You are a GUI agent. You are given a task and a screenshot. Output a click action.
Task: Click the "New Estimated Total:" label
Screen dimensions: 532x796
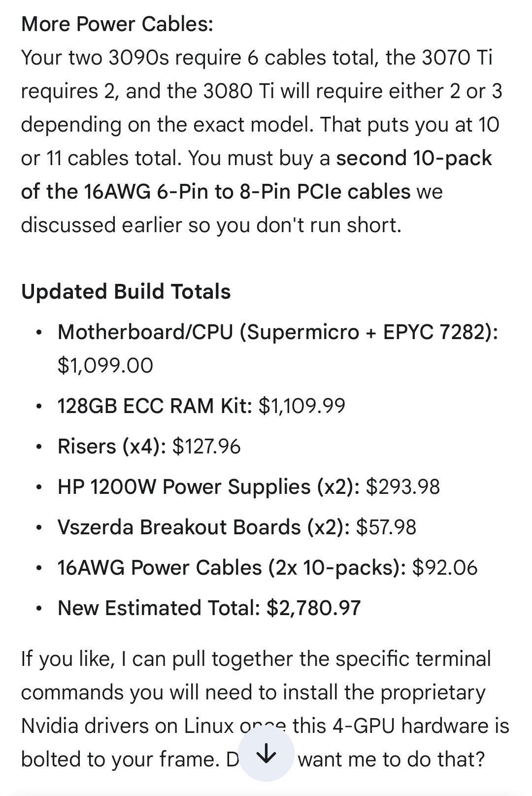point(159,608)
